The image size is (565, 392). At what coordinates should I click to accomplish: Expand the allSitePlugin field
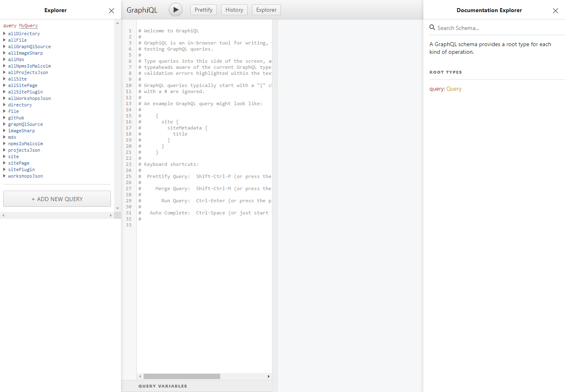click(x=23, y=92)
